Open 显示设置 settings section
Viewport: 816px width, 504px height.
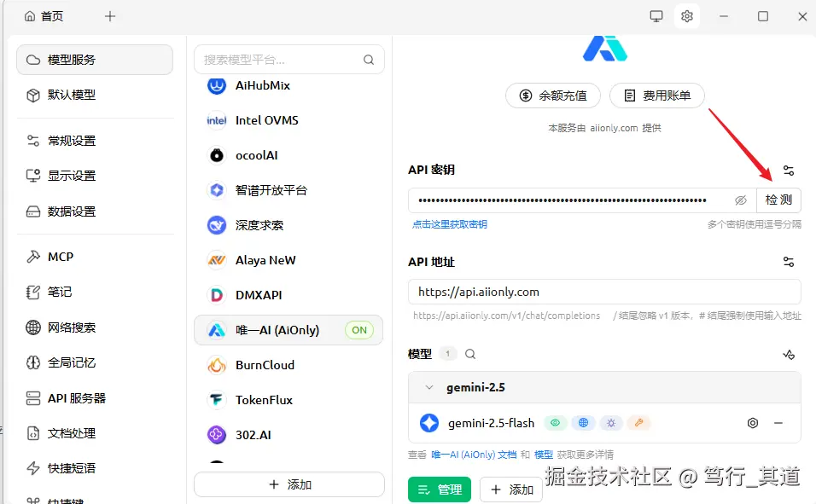[x=95, y=176]
